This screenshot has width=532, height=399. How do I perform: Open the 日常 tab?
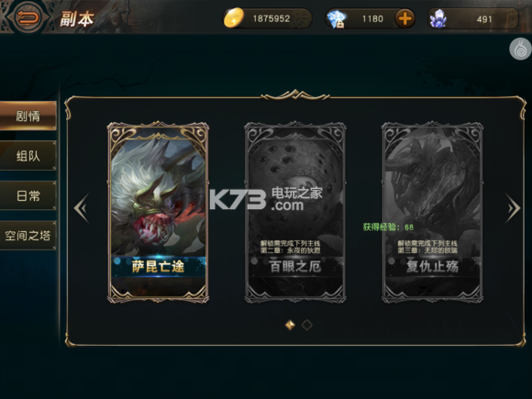[28, 195]
